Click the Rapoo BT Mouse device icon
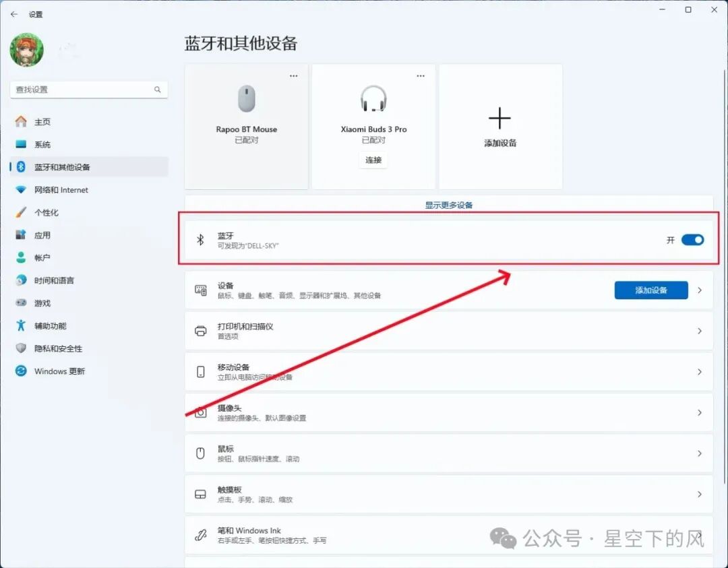 247,98
